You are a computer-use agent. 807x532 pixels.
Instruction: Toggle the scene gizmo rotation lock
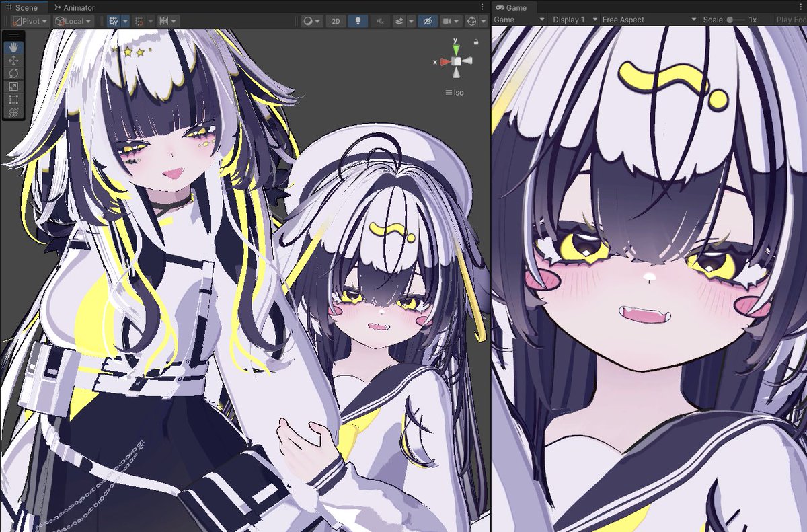tap(476, 42)
